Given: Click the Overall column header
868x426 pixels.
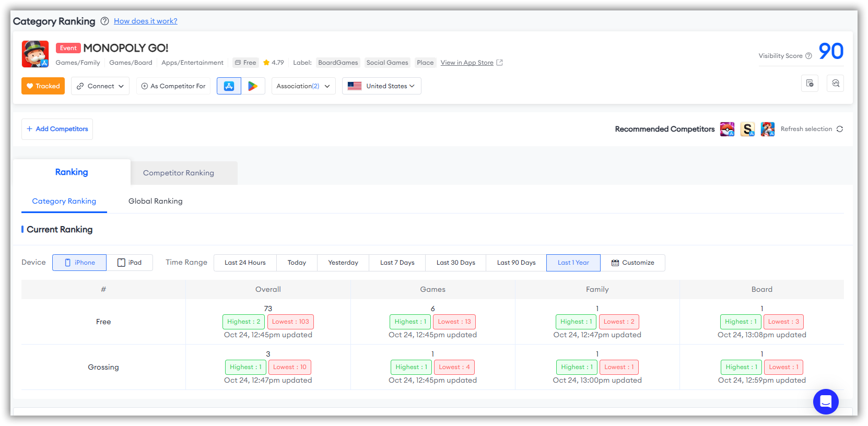Looking at the screenshot, I should click(x=268, y=289).
